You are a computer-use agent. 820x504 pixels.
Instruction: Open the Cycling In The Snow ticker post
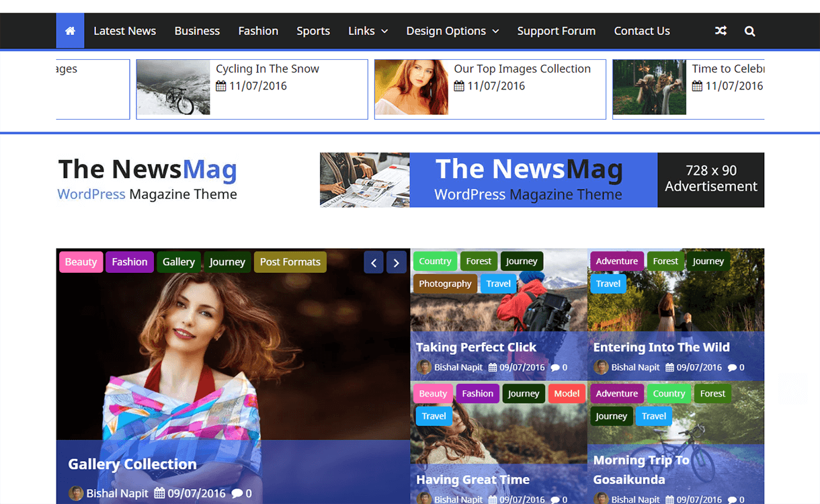coord(268,69)
